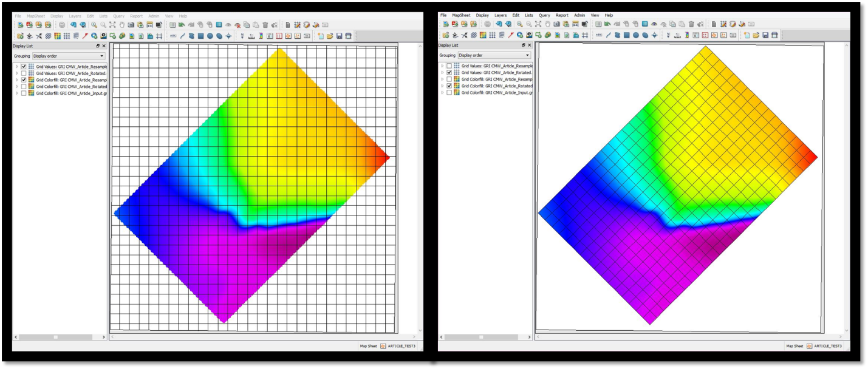Click the color scale bar icon, left window toolbar
868x369 pixels.
261,36
